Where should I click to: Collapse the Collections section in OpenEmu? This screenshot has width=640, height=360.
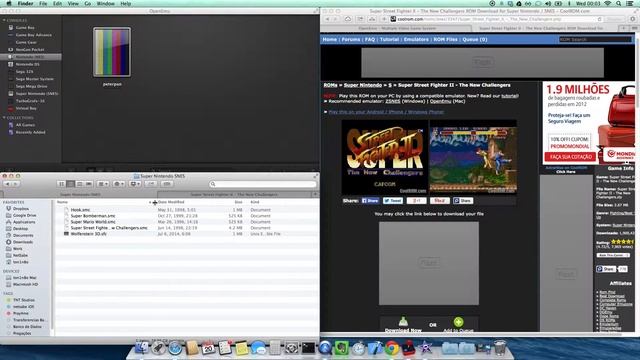4,118
